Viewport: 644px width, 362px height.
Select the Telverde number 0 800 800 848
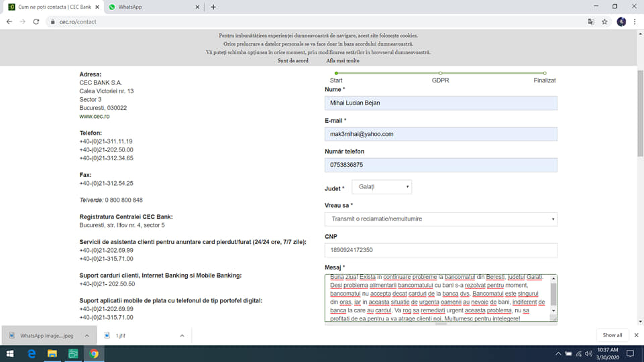(x=123, y=200)
